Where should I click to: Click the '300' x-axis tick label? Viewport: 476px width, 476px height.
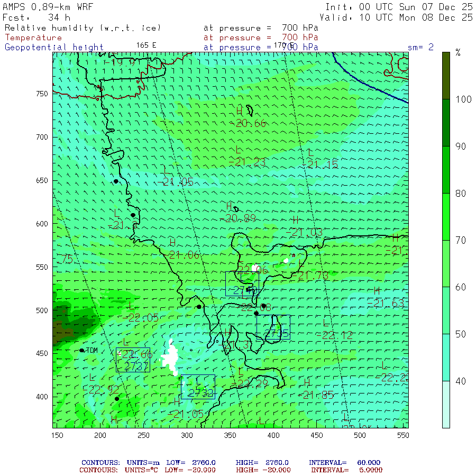tap(187, 435)
